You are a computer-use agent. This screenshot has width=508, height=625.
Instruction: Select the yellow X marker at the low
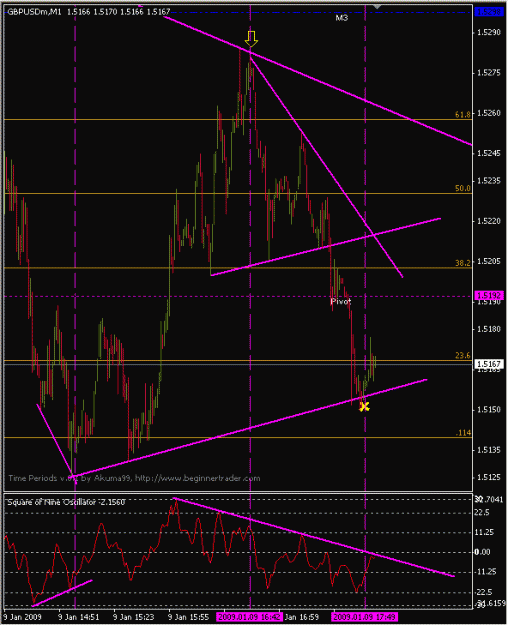[364, 407]
